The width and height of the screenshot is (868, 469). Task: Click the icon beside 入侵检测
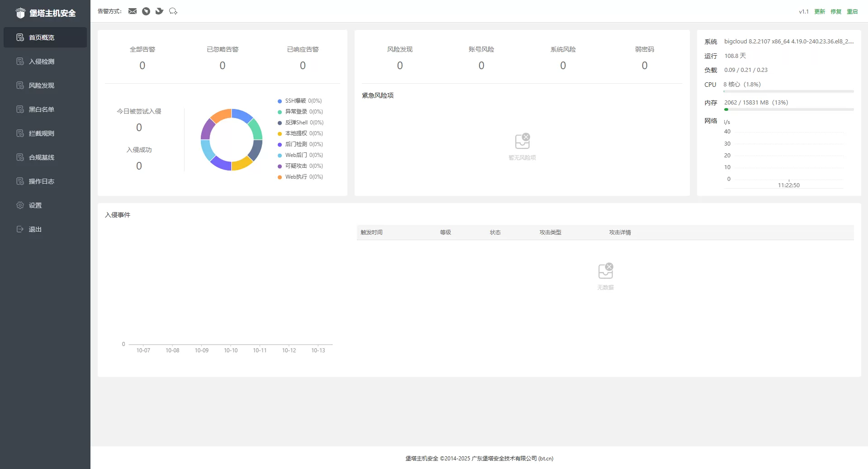coord(20,62)
